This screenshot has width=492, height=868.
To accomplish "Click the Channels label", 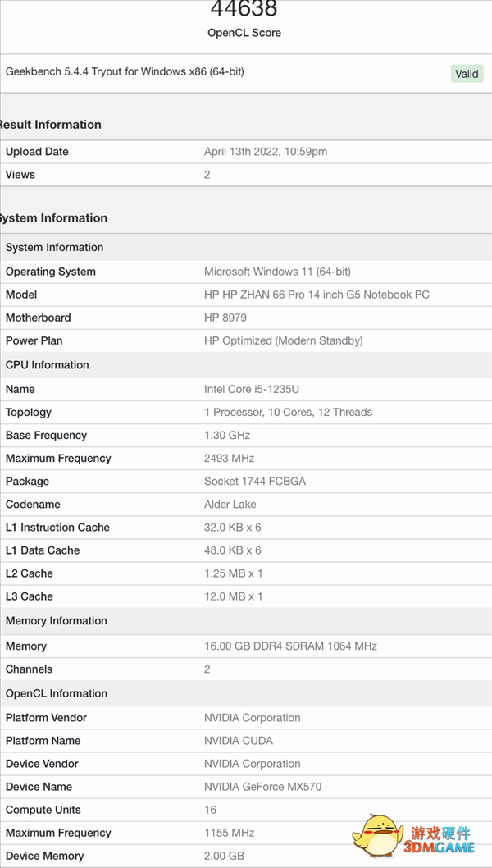I will pos(29,669).
